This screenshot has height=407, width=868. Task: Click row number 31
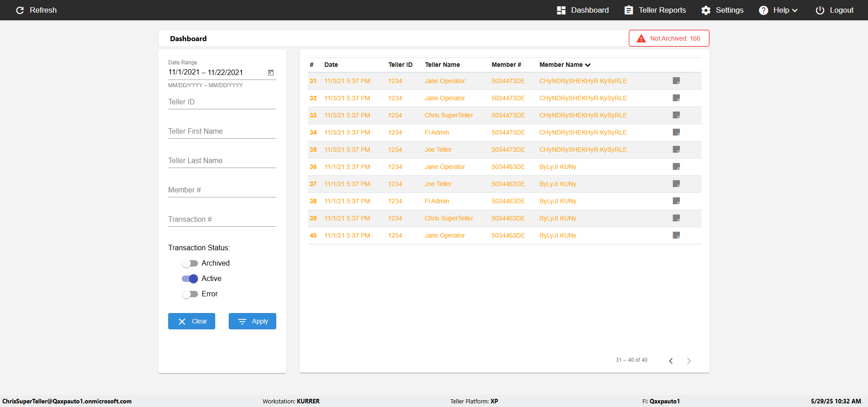pyautogui.click(x=313, y=81)
